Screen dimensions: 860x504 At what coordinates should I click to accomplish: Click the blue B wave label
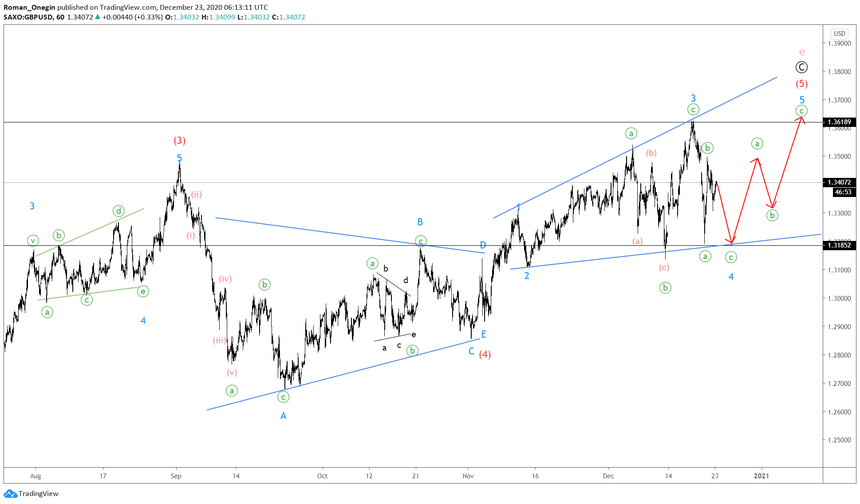(420, 222)
